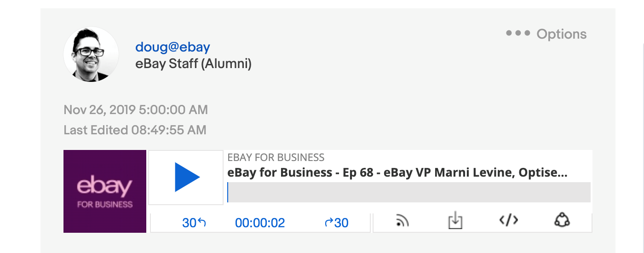Open the RSS feed subscribe icon
This screenshot has width=644, height=253.
(402, 221)
